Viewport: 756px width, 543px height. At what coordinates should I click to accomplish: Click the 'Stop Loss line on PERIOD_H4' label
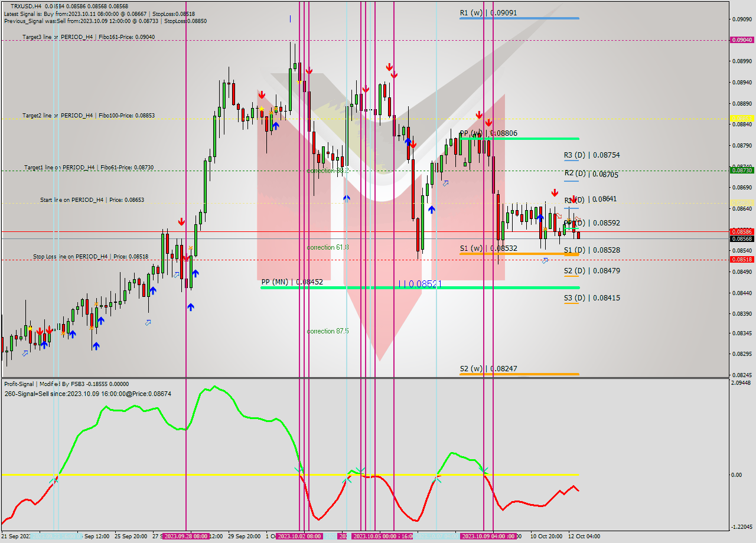coord(90,257)
